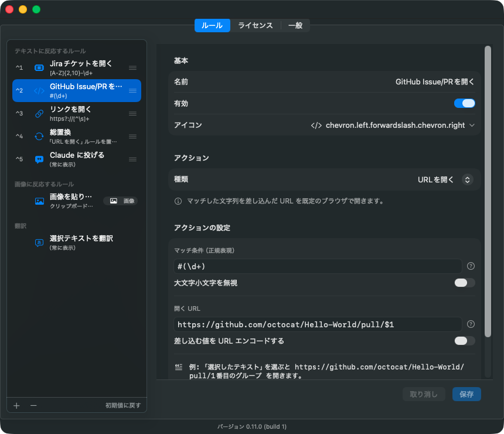This screenshot has width=504, height=434.
Task: Click the example quote icon near 例
Action: point(179,367)
